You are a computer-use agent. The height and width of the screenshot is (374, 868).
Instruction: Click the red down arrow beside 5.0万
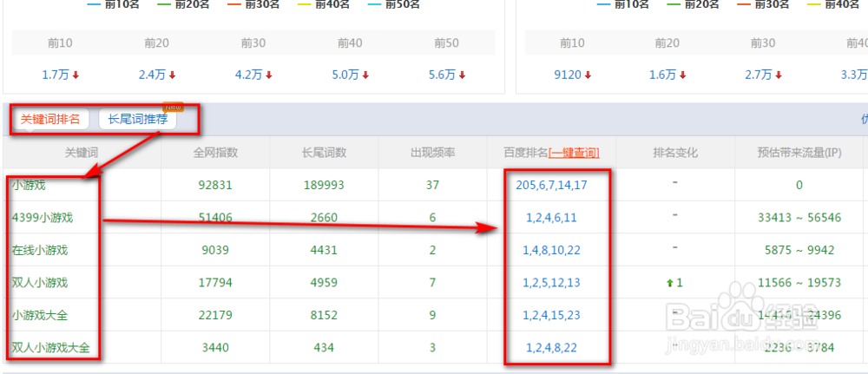click(x=366, y=75)
